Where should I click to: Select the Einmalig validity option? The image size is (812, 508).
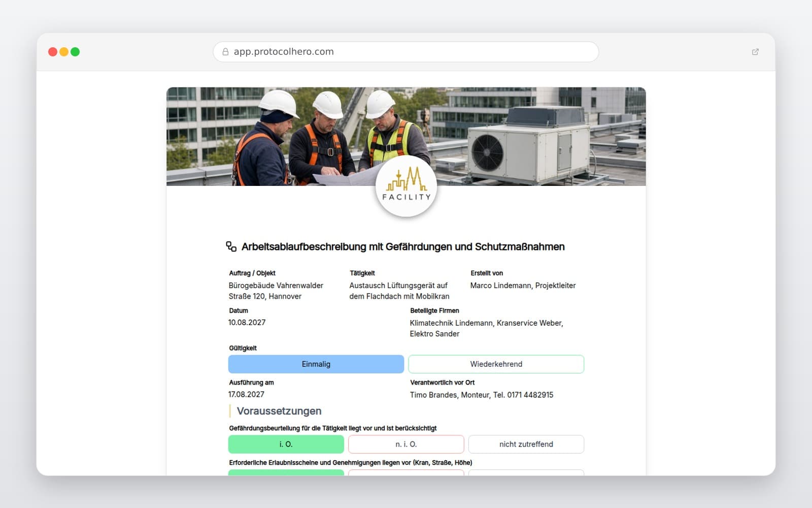click(x=316, y=364)
